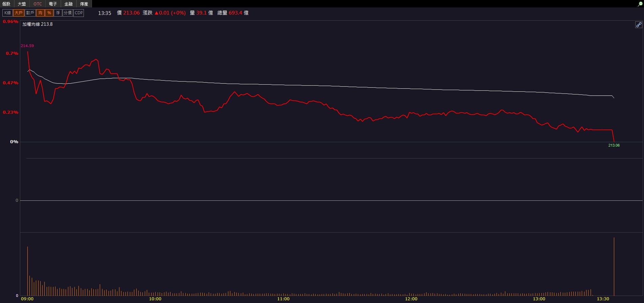Click the 214.59 high price label
Viewport: 644px width, 303px height.
pyautogui.click(x=27, y=46)
